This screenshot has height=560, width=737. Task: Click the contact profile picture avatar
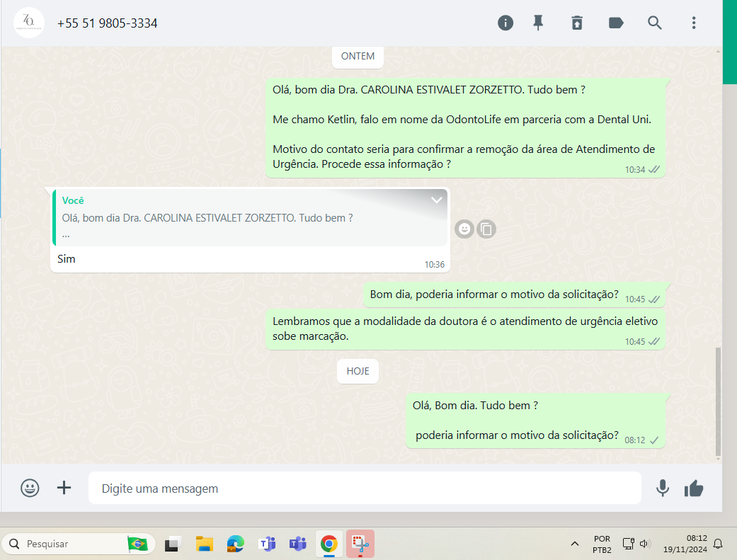[29, 23]
